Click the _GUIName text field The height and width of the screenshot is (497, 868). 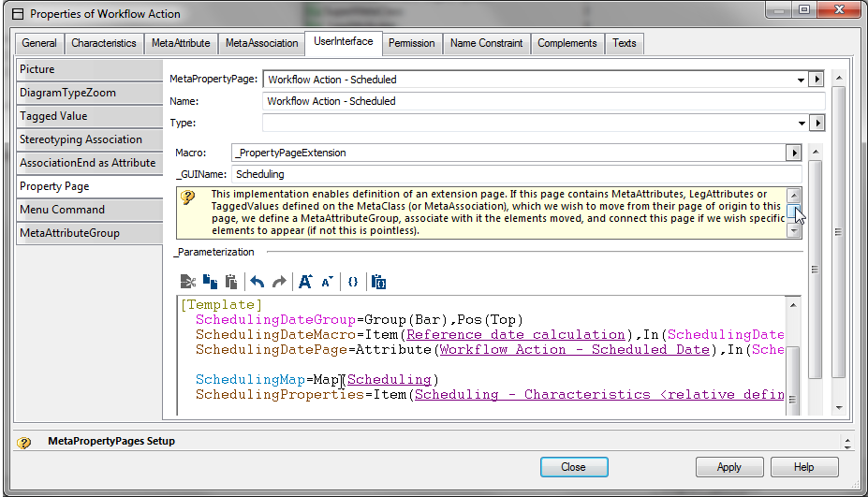515,174
